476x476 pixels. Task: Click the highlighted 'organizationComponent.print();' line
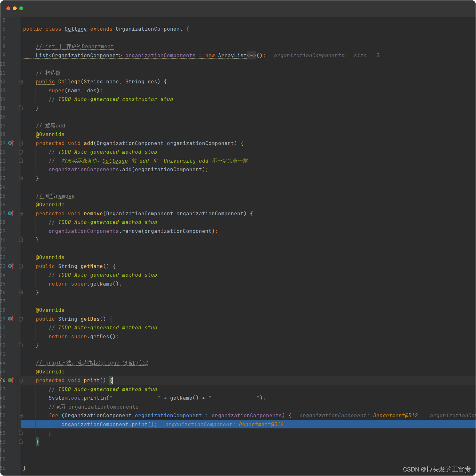pos(248,424)
